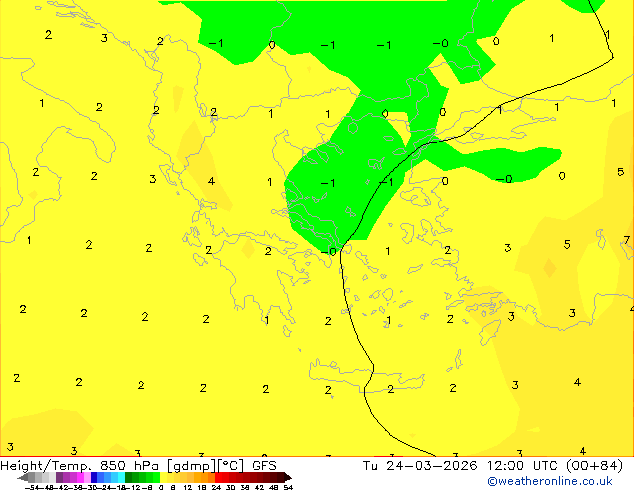634x490 pixels.
Task: Click the temperature value "7" on the map
Action: pyautogui.click(x=627, y=241)
